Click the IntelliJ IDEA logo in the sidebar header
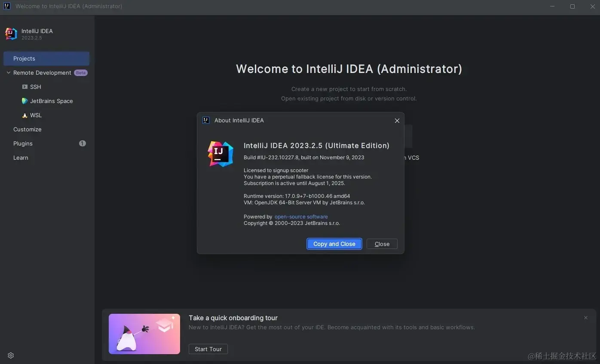Viewport: 600px width, 364px height. [11, 34]
